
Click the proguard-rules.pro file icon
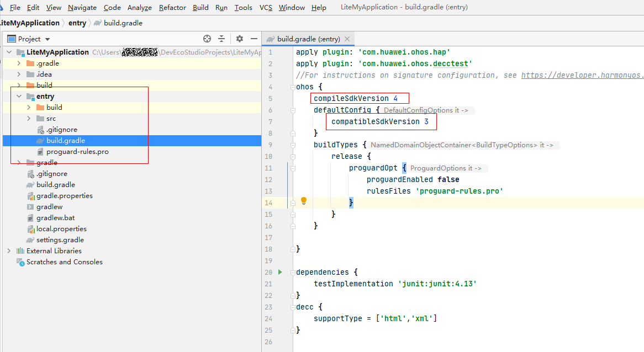coord(40,152)
